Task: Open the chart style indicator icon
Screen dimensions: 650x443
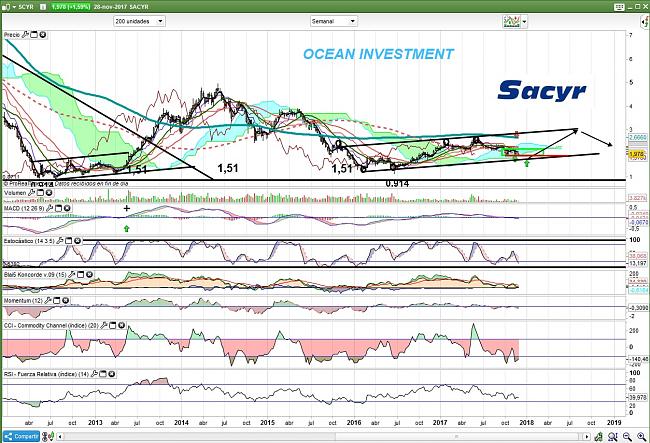Action: click(512, 21)
